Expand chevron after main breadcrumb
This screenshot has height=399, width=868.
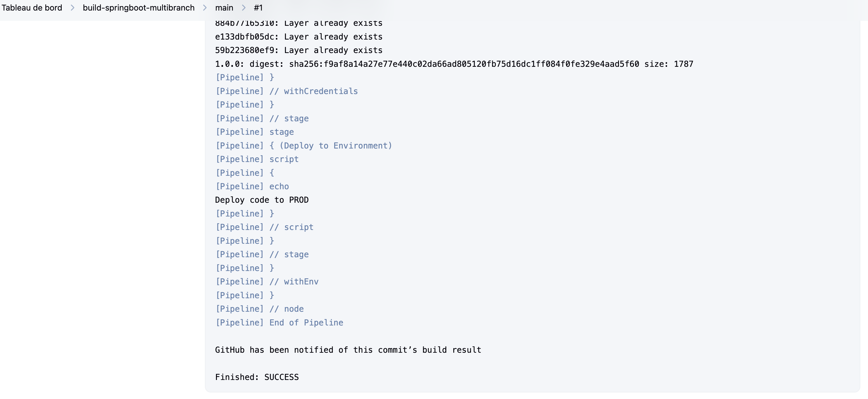[x=243, y=8]
